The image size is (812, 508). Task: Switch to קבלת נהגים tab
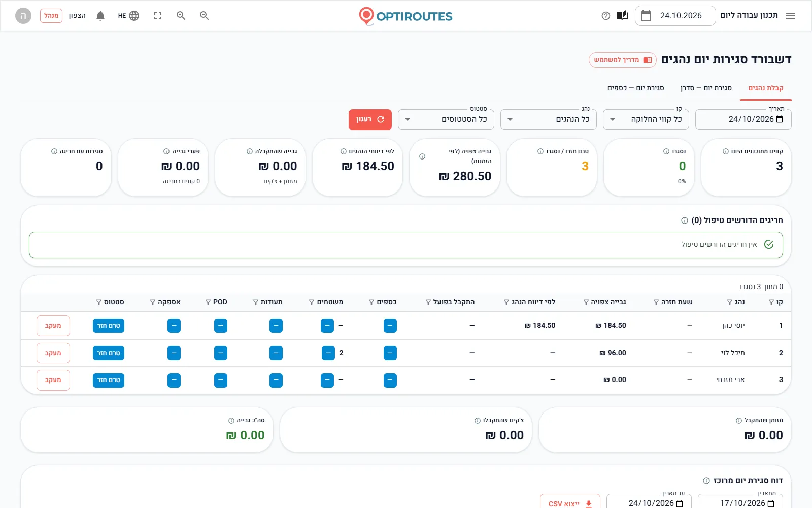pos(766,88)
